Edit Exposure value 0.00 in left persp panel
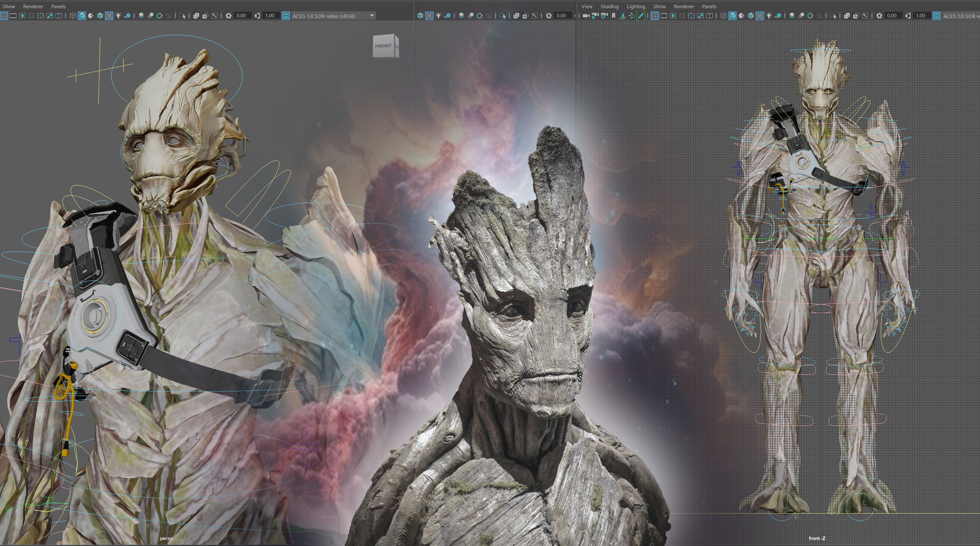 (243, 16)
